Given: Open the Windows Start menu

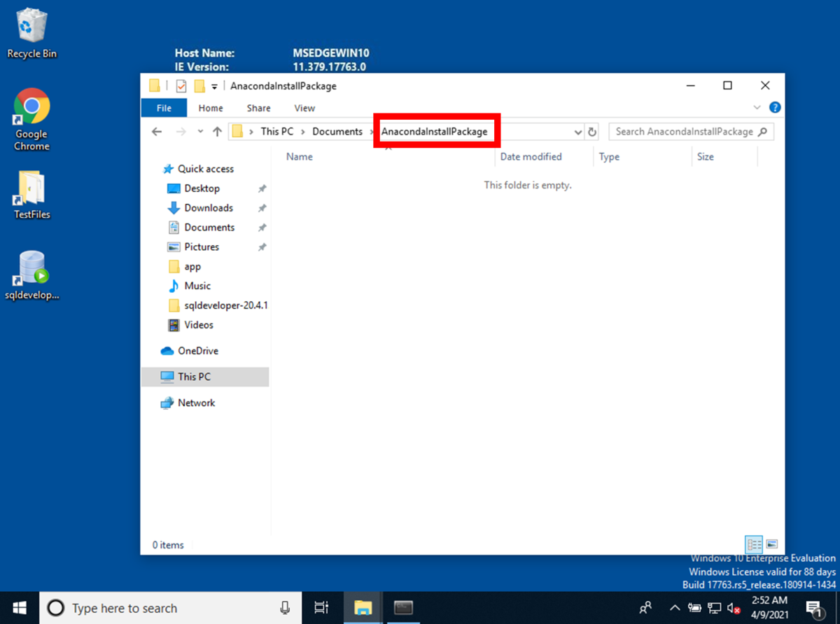Looking at the screenshot, I should [19, 608].
